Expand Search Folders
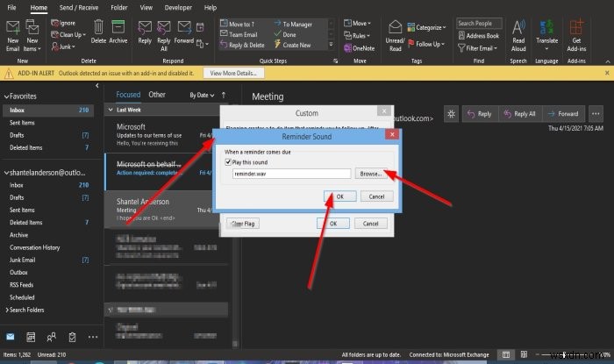This screenshot has height=364, width=614. click(x=7, y=310)
